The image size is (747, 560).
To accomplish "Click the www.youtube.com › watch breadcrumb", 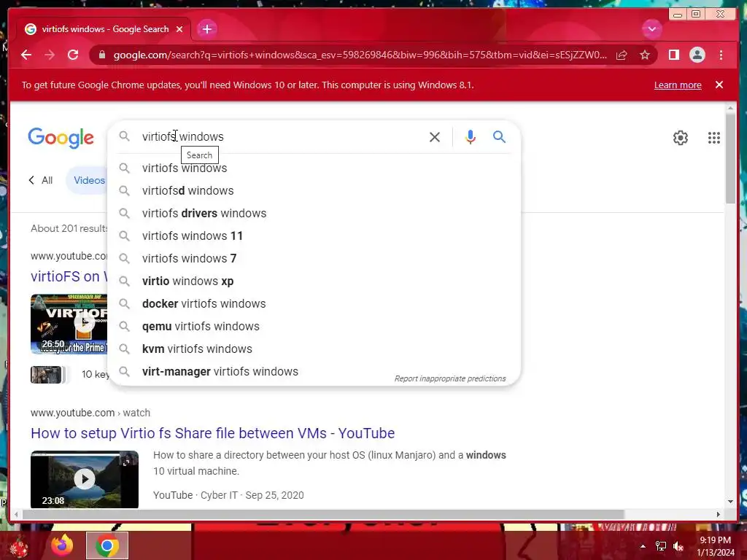I will 90,413.
